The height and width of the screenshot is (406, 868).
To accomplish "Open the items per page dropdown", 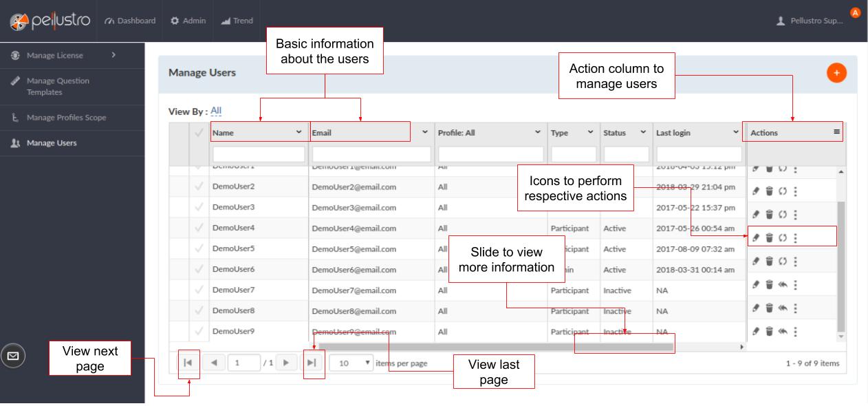I will pyautogui.click(x=351, y=362).
